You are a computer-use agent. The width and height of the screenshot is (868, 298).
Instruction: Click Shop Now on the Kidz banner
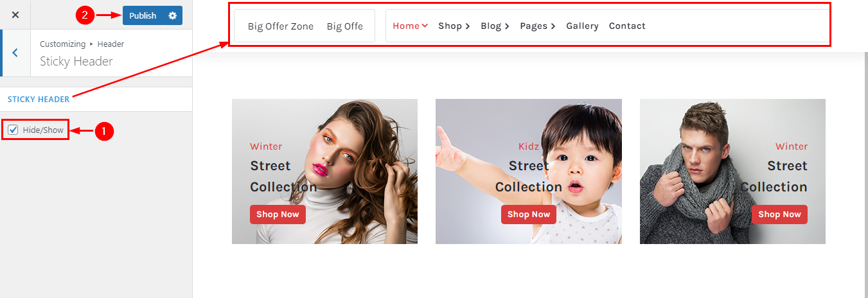[x=529, y=215]
